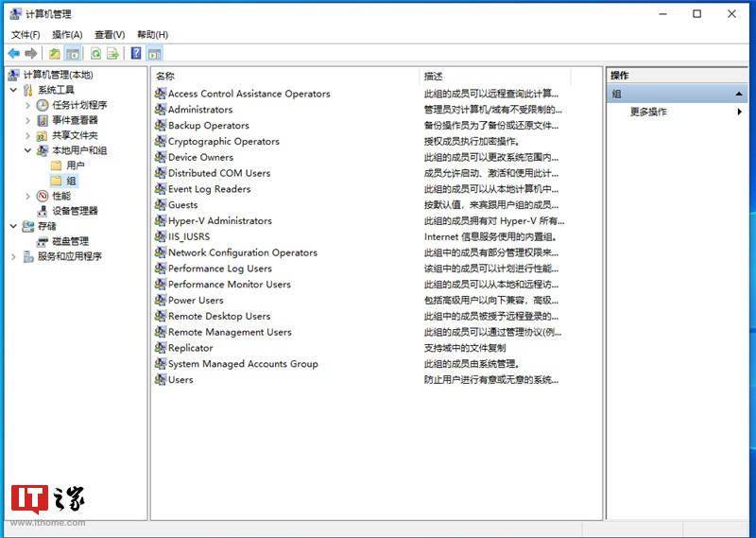
Task: Click the 存储 tree label
Action: point(46,226)
